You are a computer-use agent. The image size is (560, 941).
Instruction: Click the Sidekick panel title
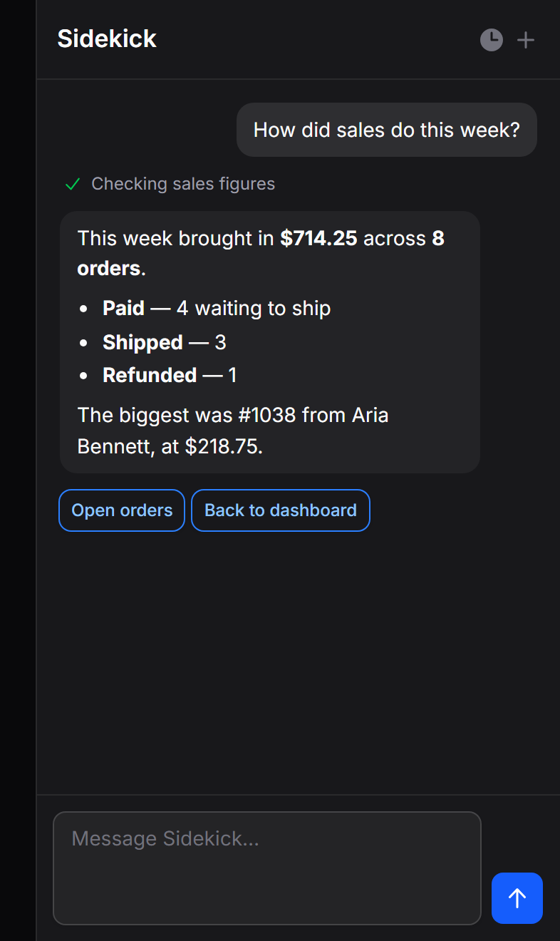(107, 38)
